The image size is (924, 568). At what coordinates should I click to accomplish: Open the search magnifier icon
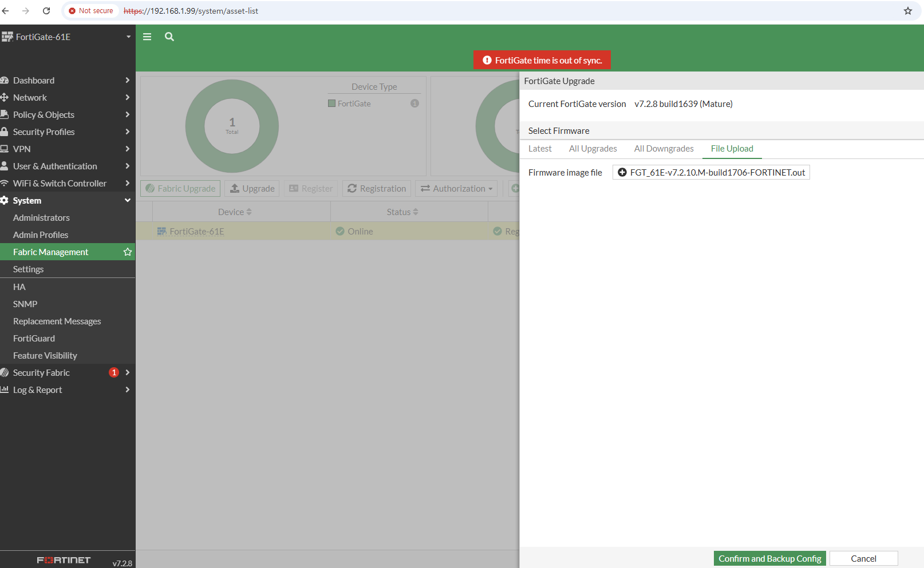[169, 37]
